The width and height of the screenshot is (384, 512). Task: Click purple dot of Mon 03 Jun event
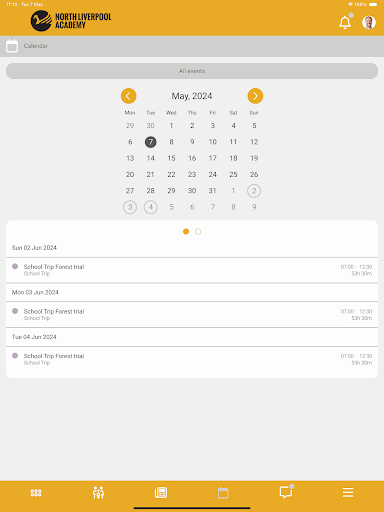[x=15, y=311]
